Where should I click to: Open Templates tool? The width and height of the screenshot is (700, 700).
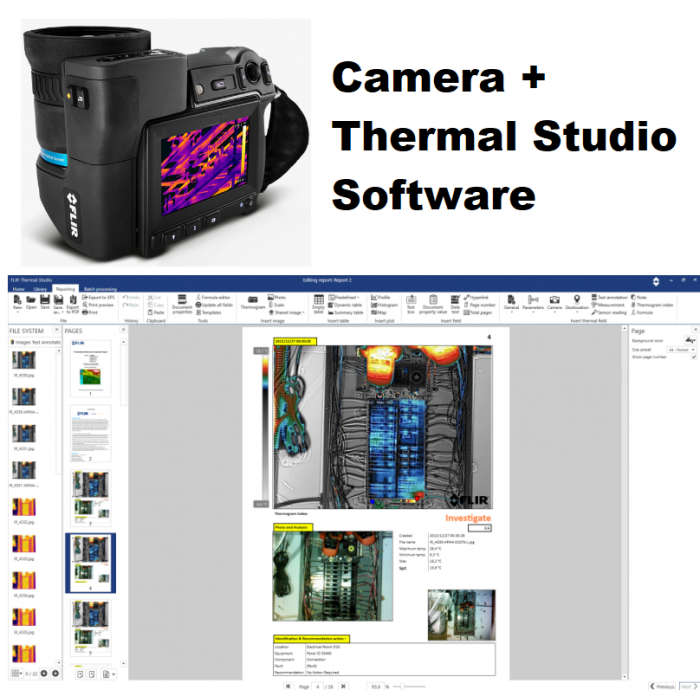point(208,312)
